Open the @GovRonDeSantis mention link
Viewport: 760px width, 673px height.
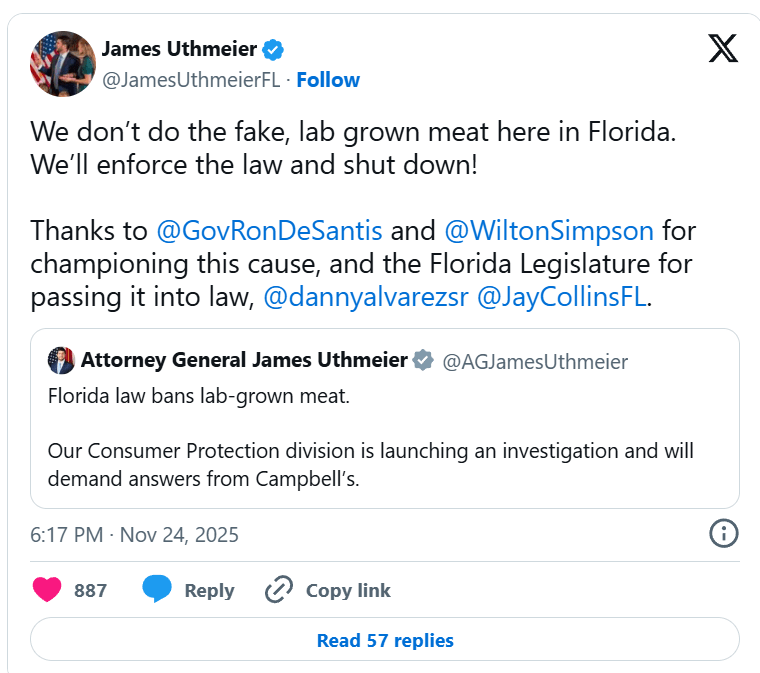[269, 231]
